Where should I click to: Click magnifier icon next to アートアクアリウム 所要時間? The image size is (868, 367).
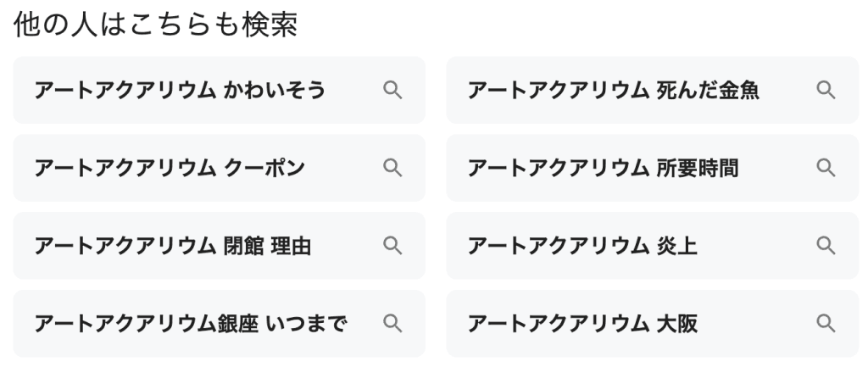point(826,168)
